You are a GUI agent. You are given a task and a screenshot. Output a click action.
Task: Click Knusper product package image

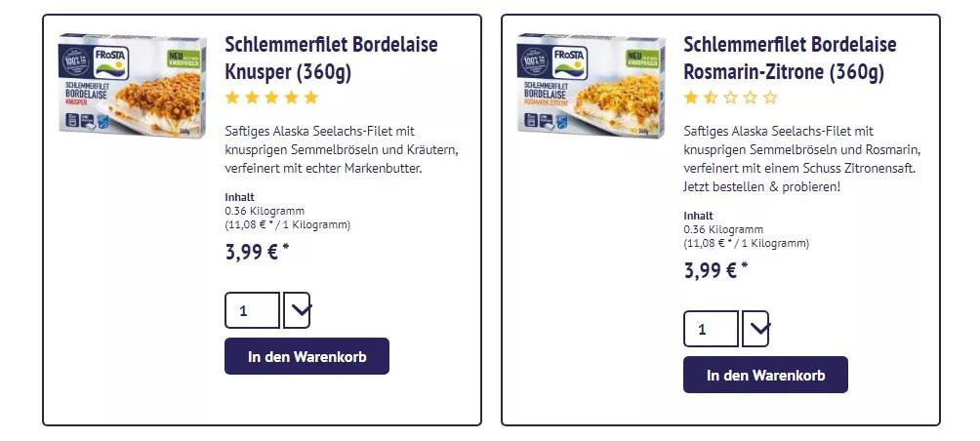pos(133,85)
